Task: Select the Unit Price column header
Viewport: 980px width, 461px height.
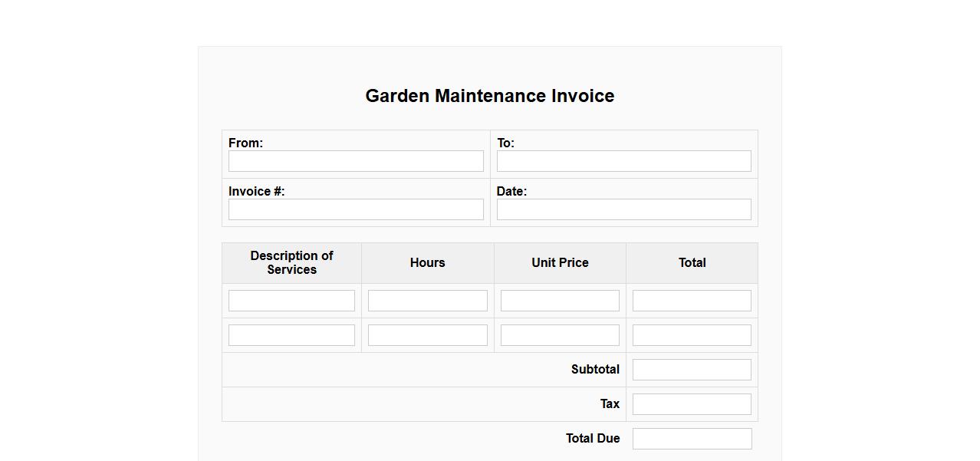Action: 560,263
